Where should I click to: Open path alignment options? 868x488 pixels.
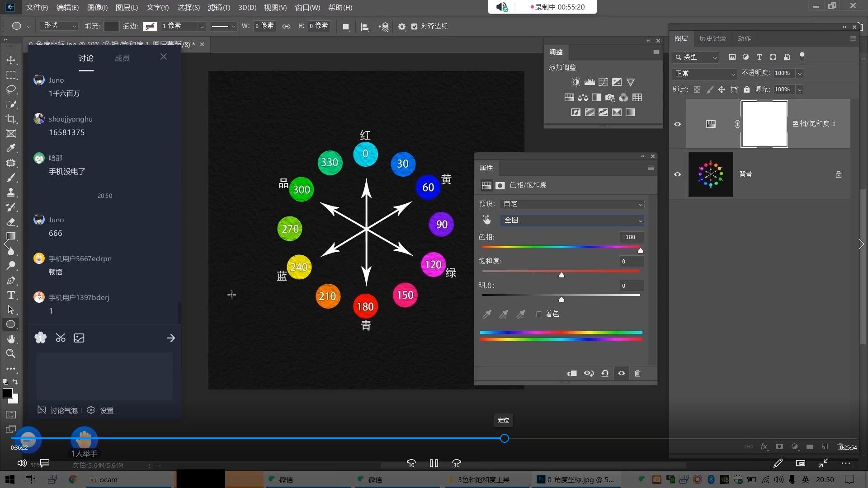click(365, 27)
